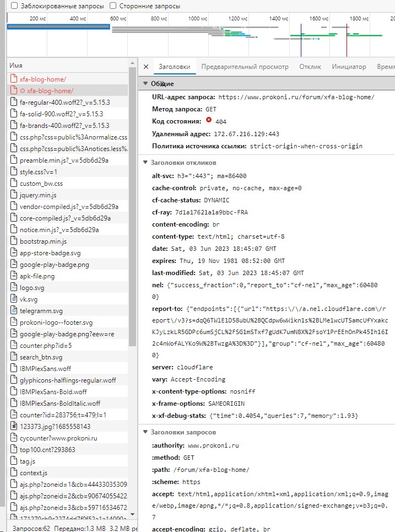Click the red load event line in timeline
Image resolution: width=395 pixels, height=532 pixels.
pos(347,39)
